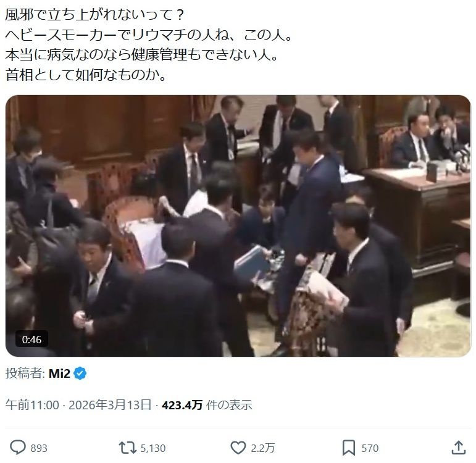Open the 2026年3月13日 date link

[110, 405]
